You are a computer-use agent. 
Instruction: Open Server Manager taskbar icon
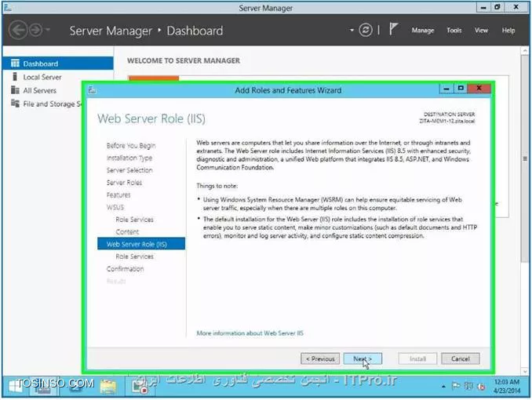[x=44, y=387]
